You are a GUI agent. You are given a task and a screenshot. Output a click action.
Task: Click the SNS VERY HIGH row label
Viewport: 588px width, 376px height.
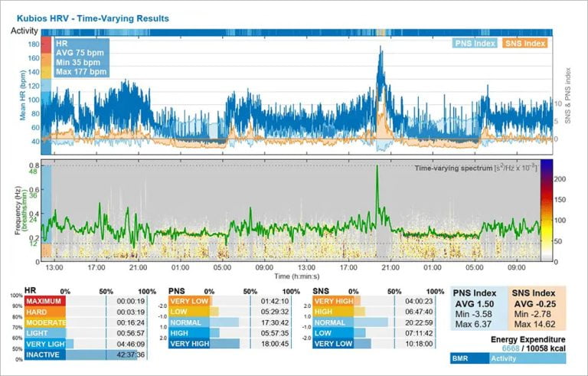pyautogui.click(x=333, y=301)
